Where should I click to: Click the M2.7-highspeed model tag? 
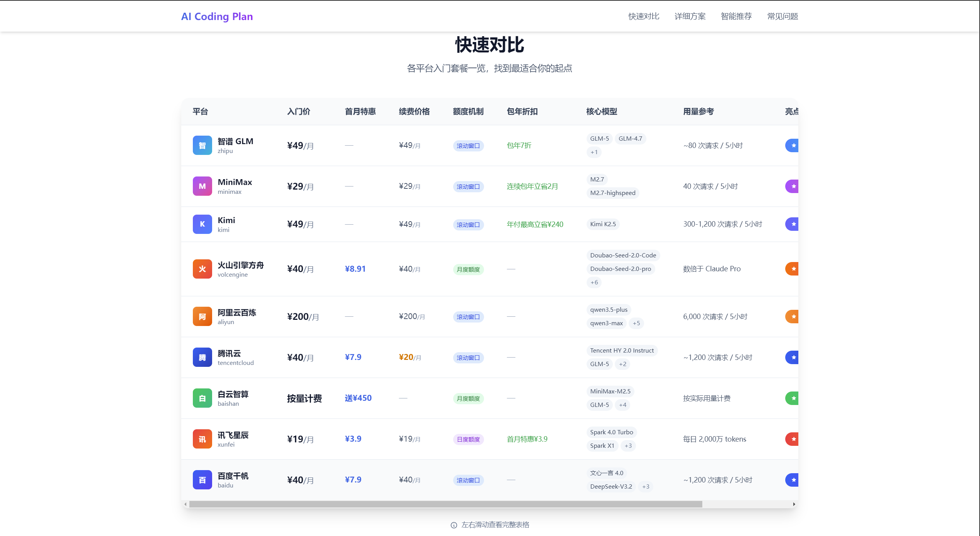pyautogui.click(x=613, y=193)
